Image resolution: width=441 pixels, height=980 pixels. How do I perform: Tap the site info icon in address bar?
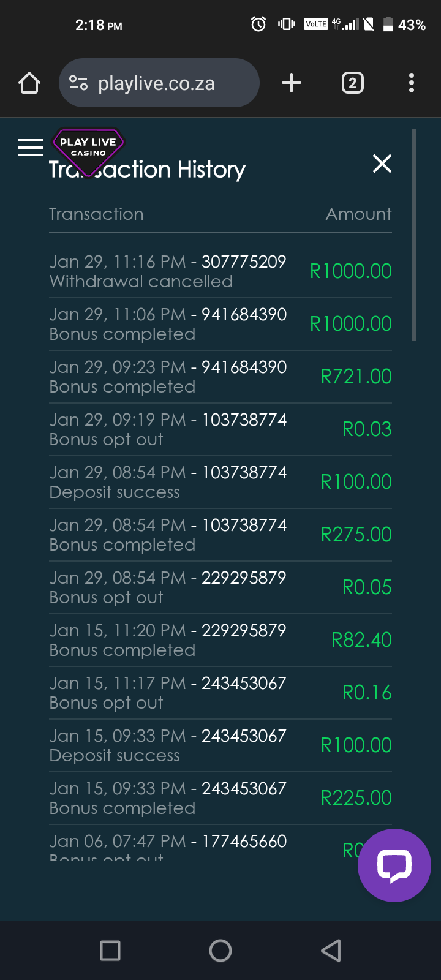point(78,83)
